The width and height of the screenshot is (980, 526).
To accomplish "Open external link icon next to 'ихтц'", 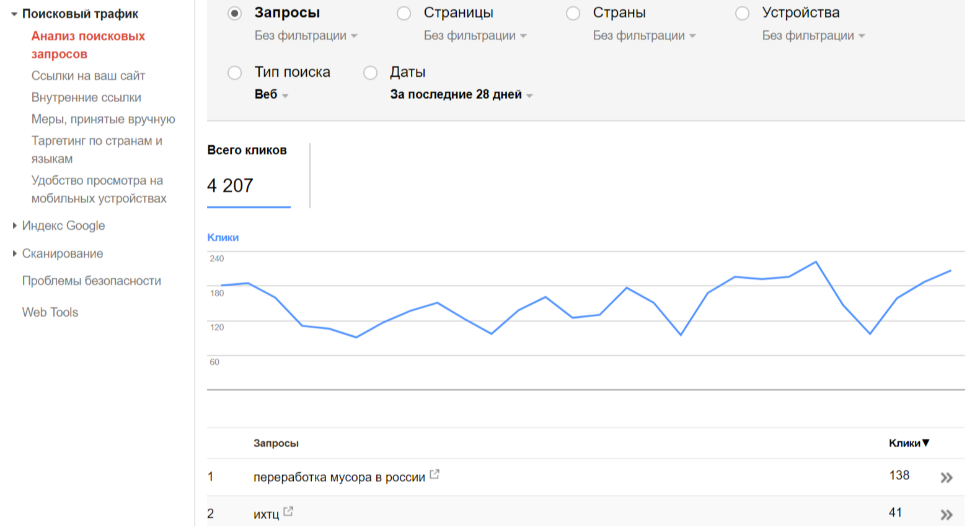I will (288, 512).
